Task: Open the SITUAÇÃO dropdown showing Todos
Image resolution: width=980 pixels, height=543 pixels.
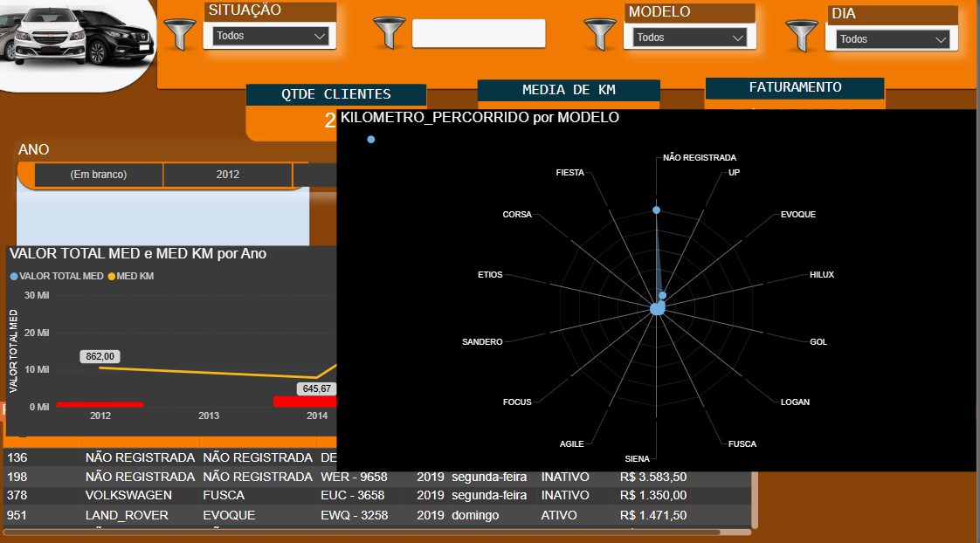Action: (270, 36)
